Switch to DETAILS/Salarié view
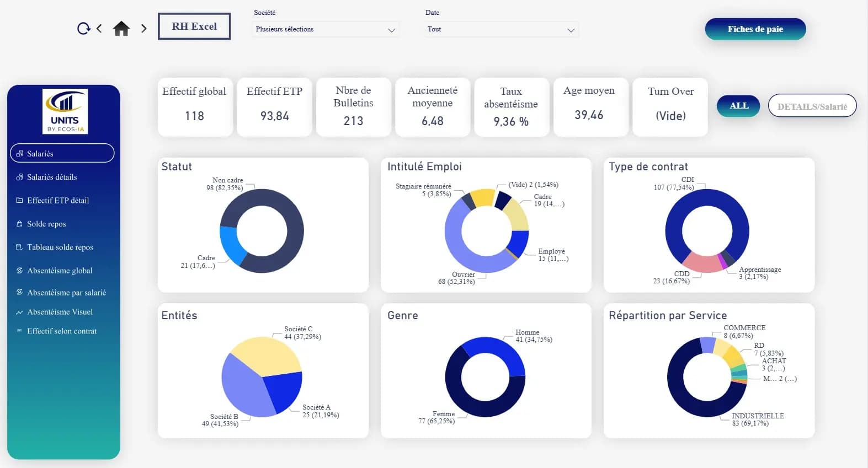868x468 pixels. click(x=812, y=106)
